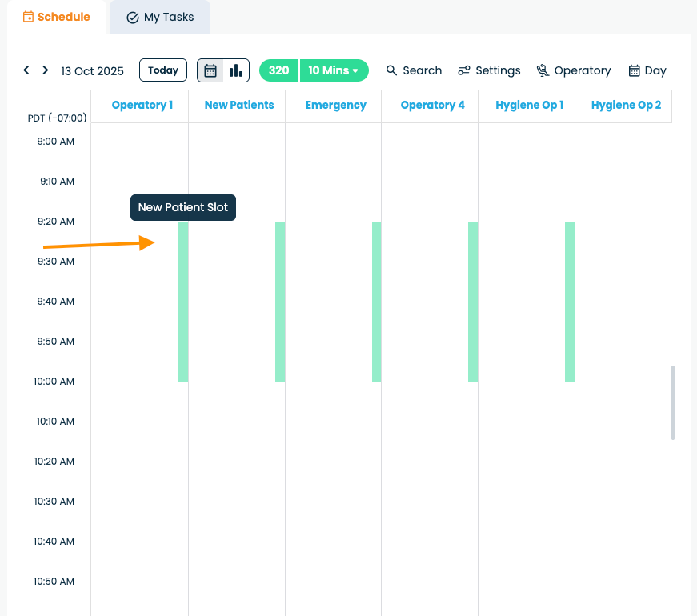Switch to the My Tasks tab
This screenshot has width=697, height=616.
coord(160,17)
